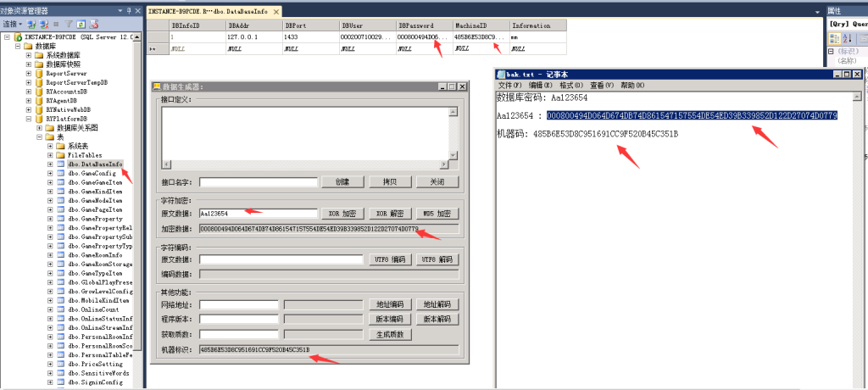
Task: Collapse the RYPlatformDB database node
Action: click(x=29, y=119)
